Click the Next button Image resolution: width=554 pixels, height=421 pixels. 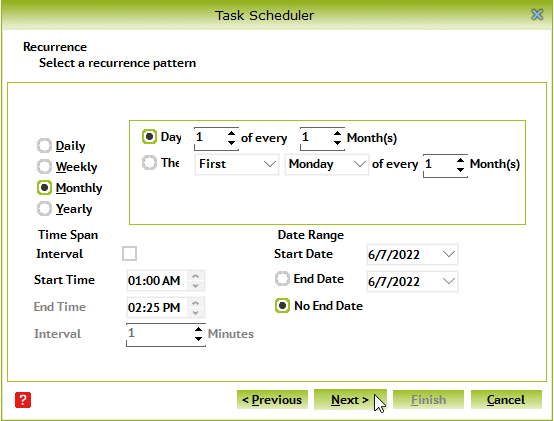(x=350, y=399)
